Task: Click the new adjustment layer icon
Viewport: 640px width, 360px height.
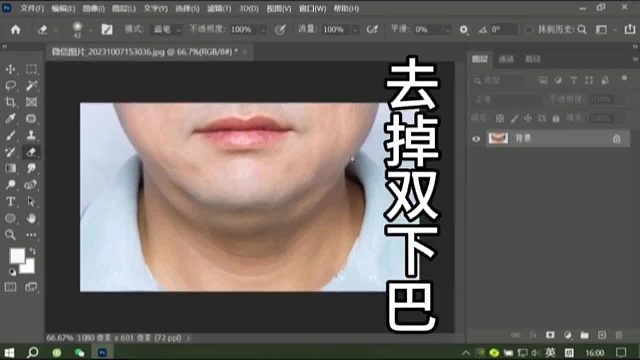Action: 567,335
